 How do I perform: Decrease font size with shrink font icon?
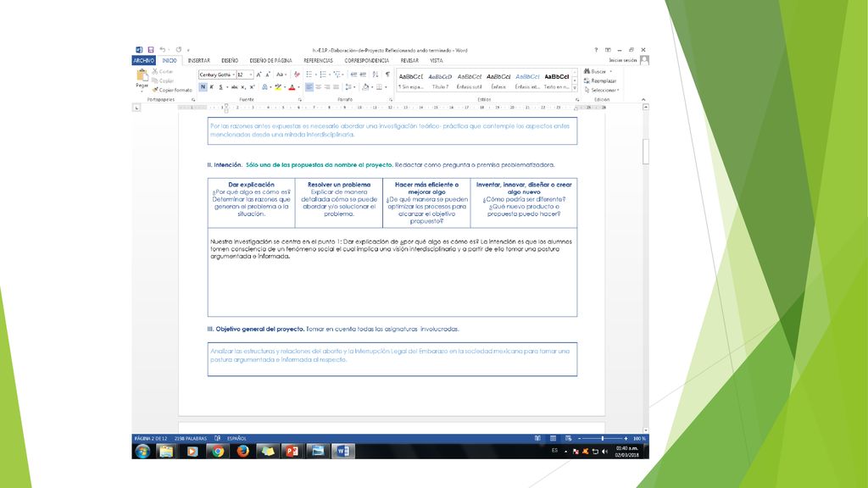(x=268, y=75)
